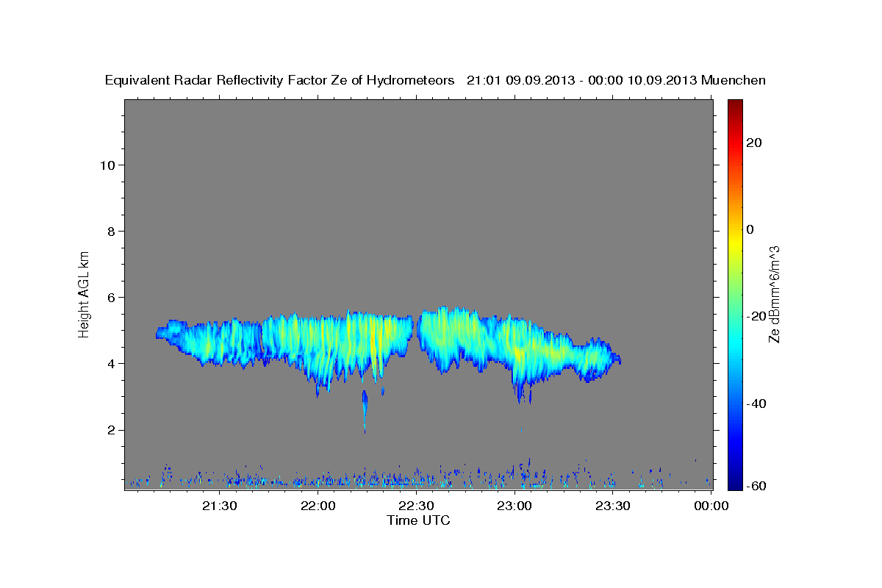
Task: Click the '22:30' time tick label
Action: [417, 506]
